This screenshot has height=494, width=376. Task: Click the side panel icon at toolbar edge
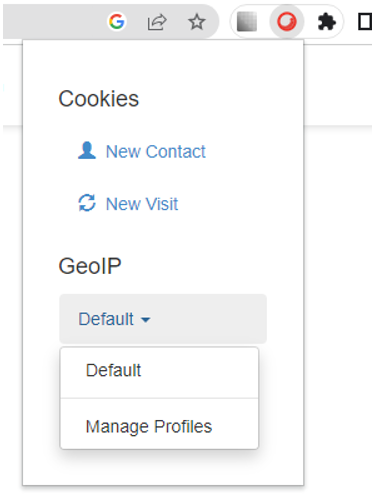coord(365,22)
